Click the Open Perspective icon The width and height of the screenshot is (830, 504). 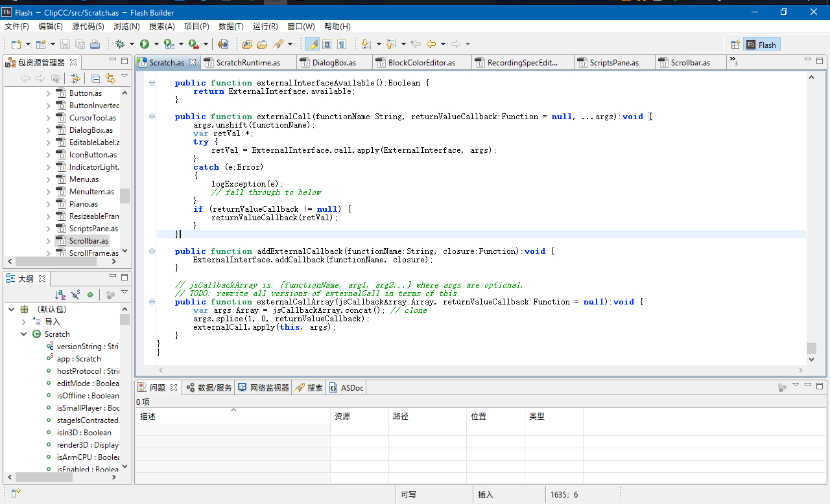coord(735,45)
